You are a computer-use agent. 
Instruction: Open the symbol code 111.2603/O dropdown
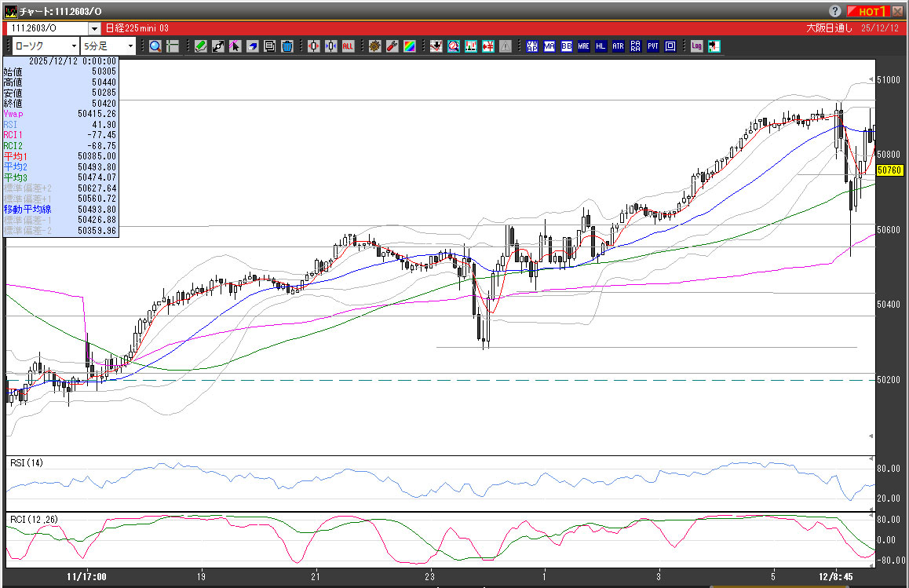(x=94, y=28)
